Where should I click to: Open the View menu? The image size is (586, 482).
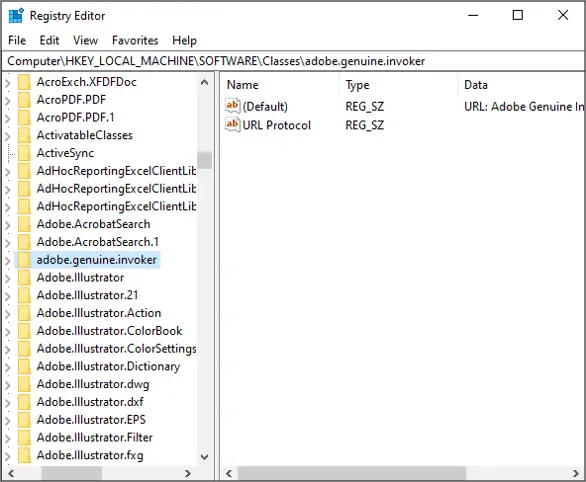coord(85,40)
